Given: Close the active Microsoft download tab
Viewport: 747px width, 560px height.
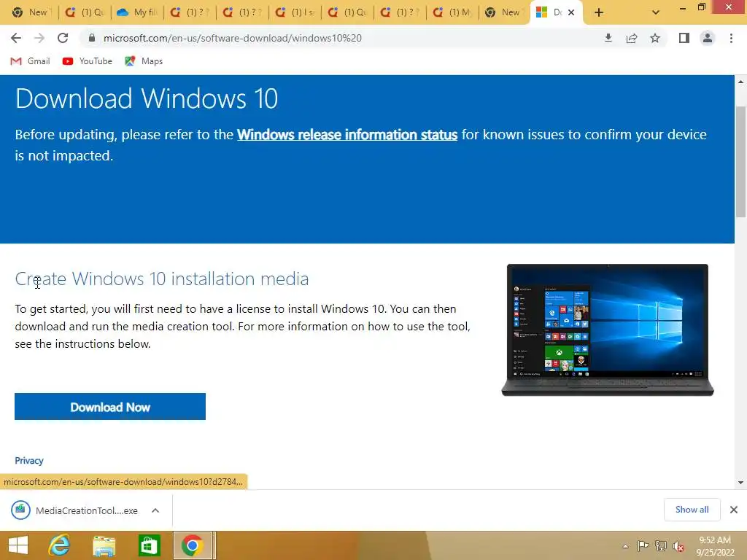Looking at the screenshot, I should pyautogui.click(x=571, y=12).
